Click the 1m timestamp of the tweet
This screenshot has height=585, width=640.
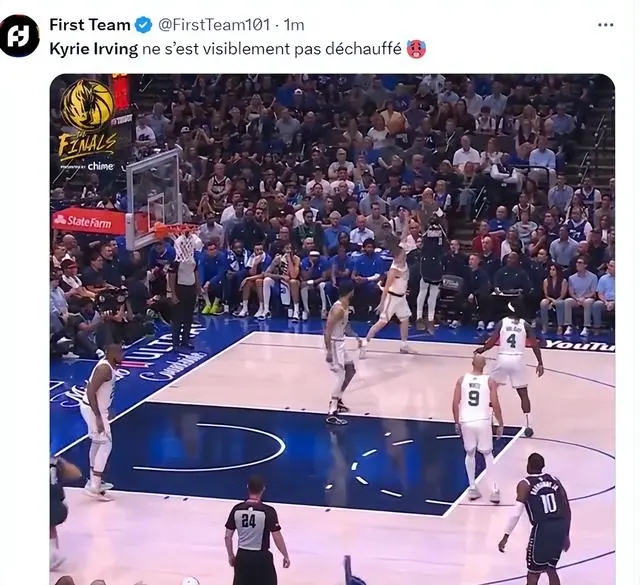(x=294, y=25)
